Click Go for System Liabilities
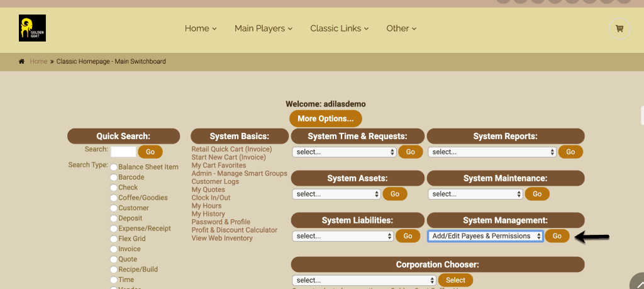644x289 pixels. pos(408,236)
